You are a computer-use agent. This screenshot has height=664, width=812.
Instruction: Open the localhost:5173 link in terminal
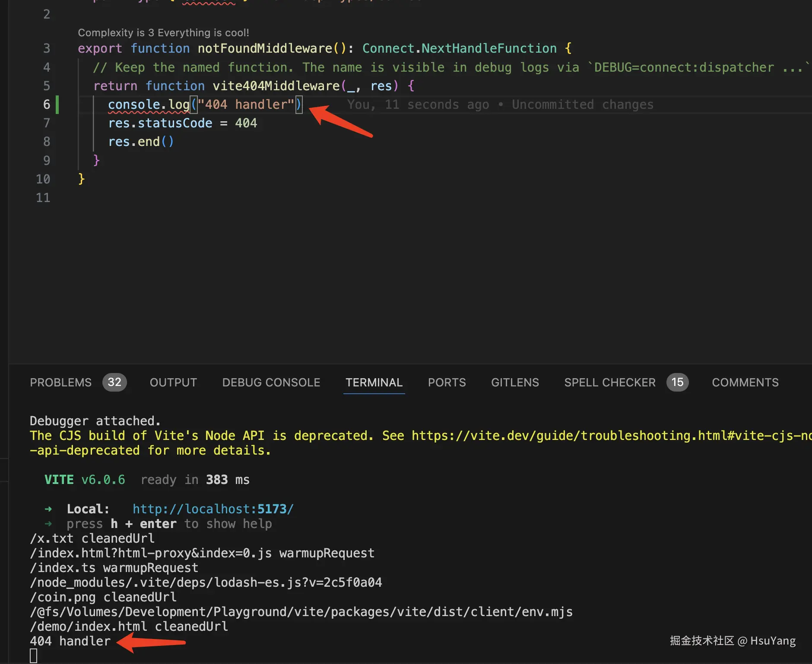pyautogui.click(x=213, y=509)
